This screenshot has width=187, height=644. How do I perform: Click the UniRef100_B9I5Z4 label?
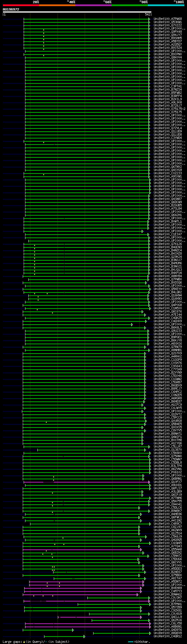[x=168, y=48]
